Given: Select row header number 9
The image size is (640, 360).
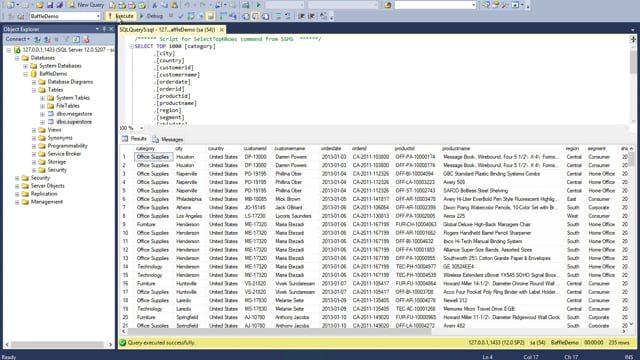Looking at the screenshot, I should pyautogui.click(x=126, y=224).
